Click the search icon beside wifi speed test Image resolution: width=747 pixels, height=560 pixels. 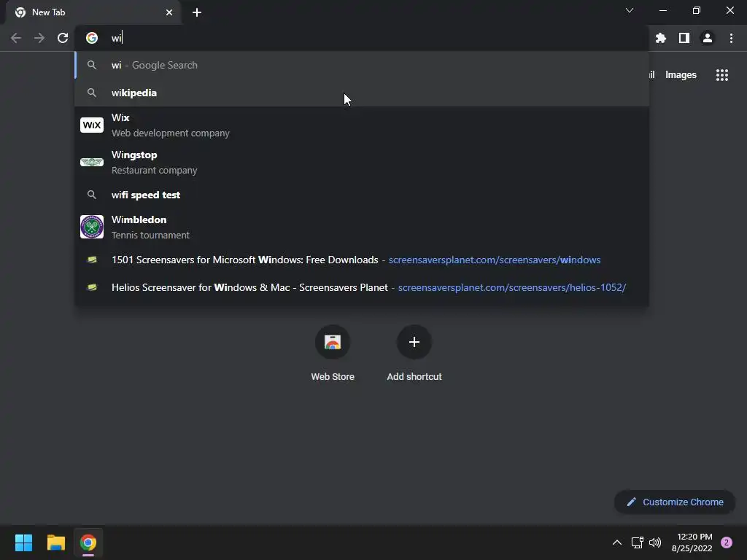click(x=92, y=195)
